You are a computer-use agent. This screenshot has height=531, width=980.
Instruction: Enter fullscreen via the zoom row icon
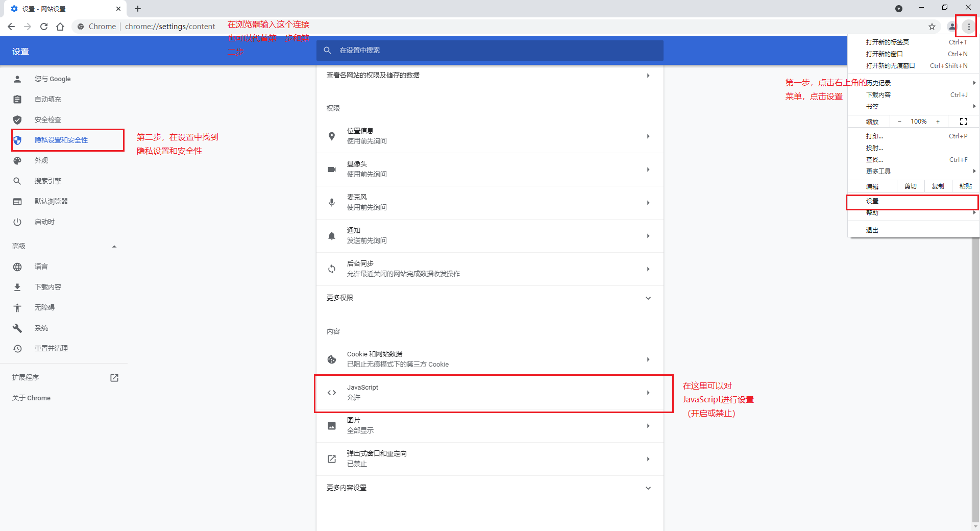click(964, 122)
